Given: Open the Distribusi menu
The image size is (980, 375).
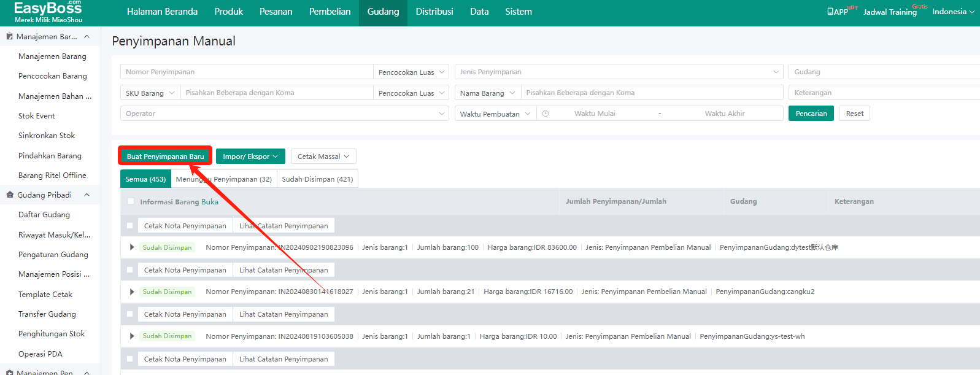Looking at the screenshot, I should point(434,12).
